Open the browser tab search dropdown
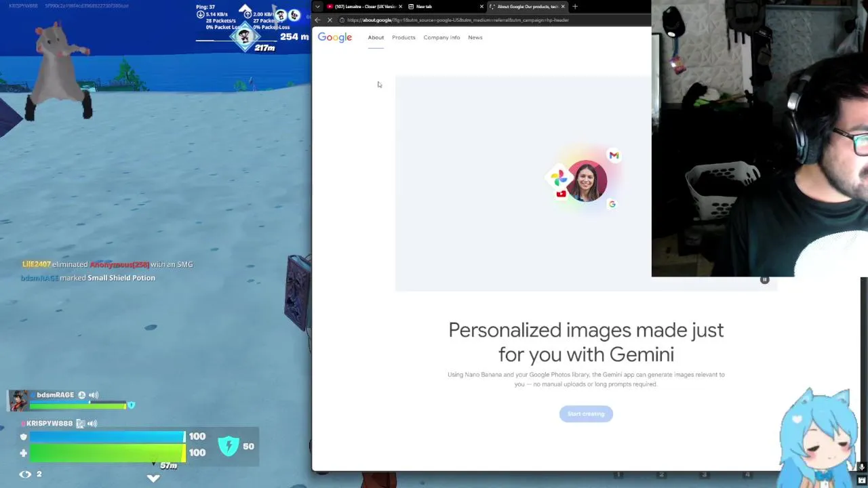868x488 pixels. pyautogui.click(x=317, y=7)
